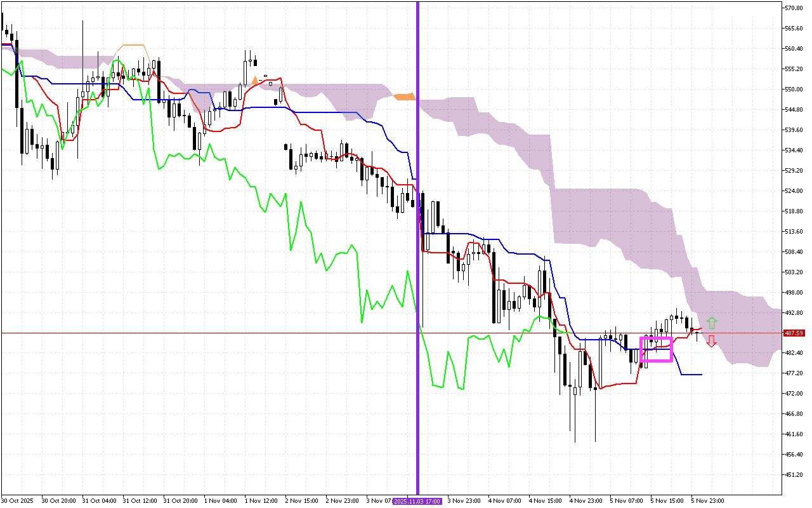Click the orange cloud segment

click(404, 97)
